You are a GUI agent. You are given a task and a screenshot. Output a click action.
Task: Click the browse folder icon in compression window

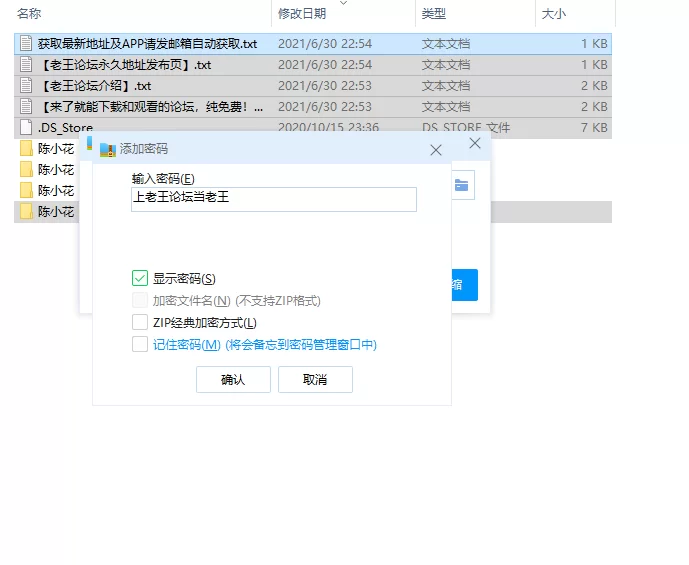(463, 185)
